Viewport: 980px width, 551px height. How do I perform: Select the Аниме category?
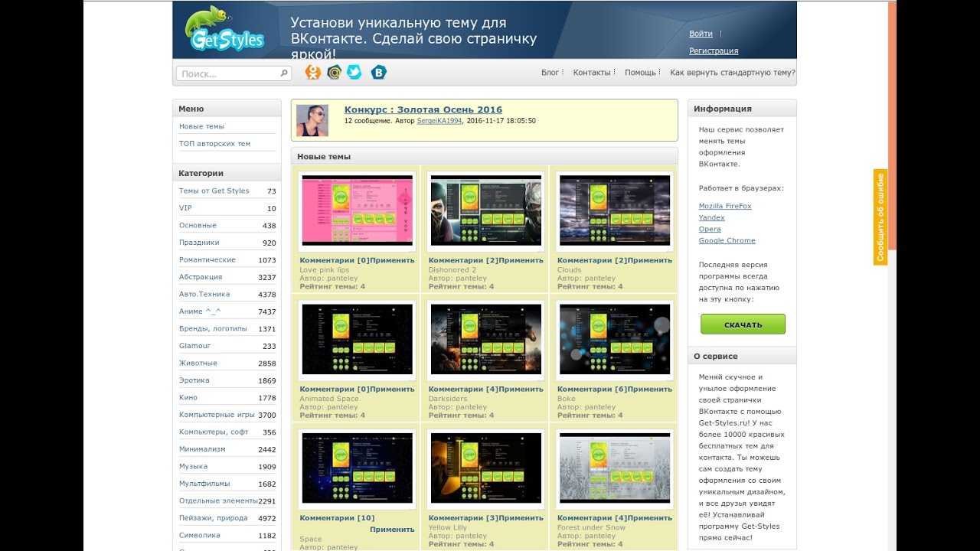click(x=200, y=311)
